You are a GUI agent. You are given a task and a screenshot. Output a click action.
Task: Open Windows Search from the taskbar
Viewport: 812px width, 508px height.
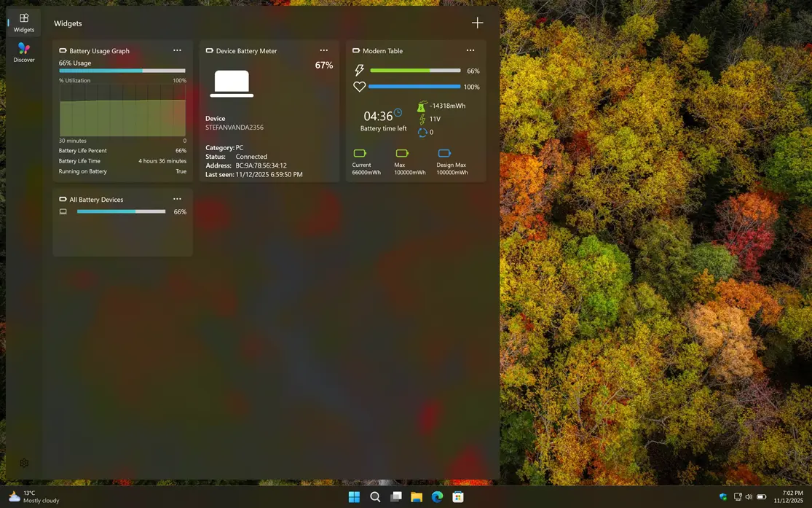click(375, 496)
